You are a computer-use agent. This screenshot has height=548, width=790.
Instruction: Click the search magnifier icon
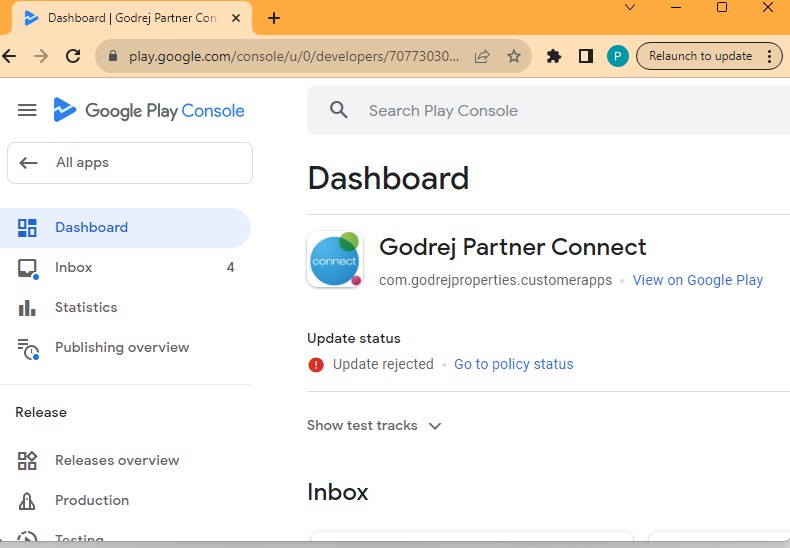point(339,111)
